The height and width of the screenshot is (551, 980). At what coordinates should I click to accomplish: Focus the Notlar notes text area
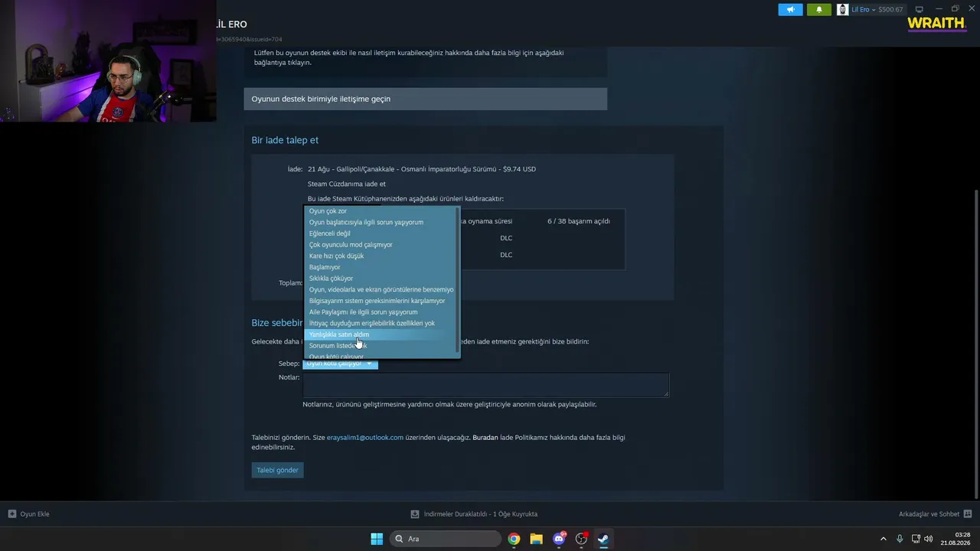(x=485, y=385)
